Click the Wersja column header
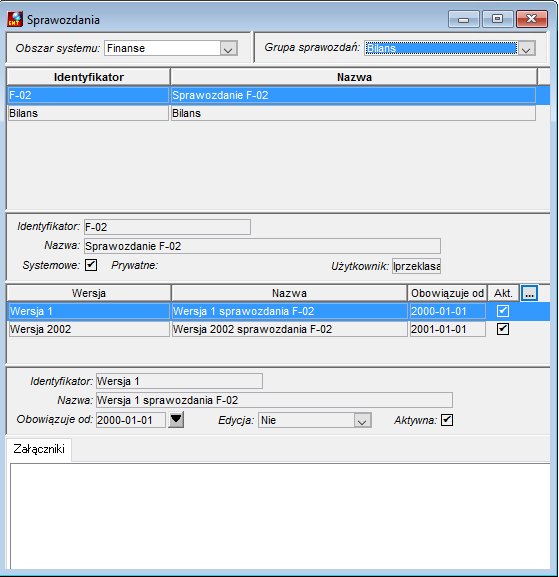559x577 pixels. (x=89, y=293)
